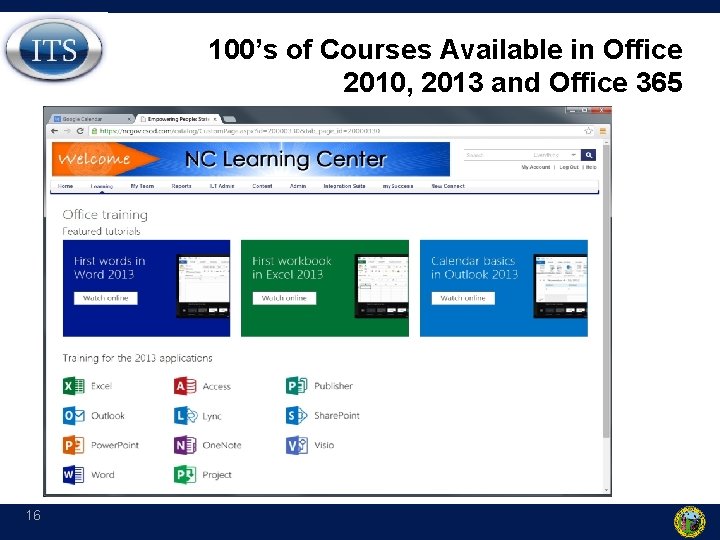720x540 pixels.
Task: Watch online the Word 2013 tutorial
Action: click(x=106, y=298)
